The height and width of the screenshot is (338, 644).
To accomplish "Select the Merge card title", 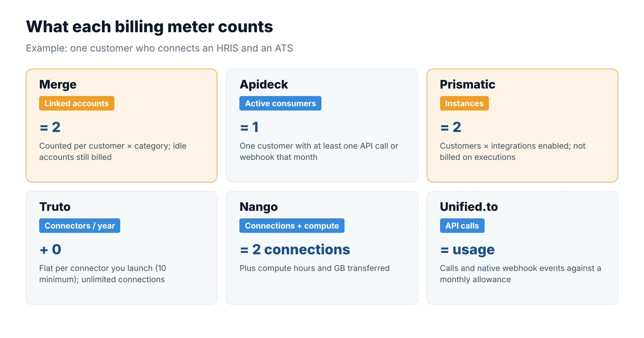I will (58, 84).
